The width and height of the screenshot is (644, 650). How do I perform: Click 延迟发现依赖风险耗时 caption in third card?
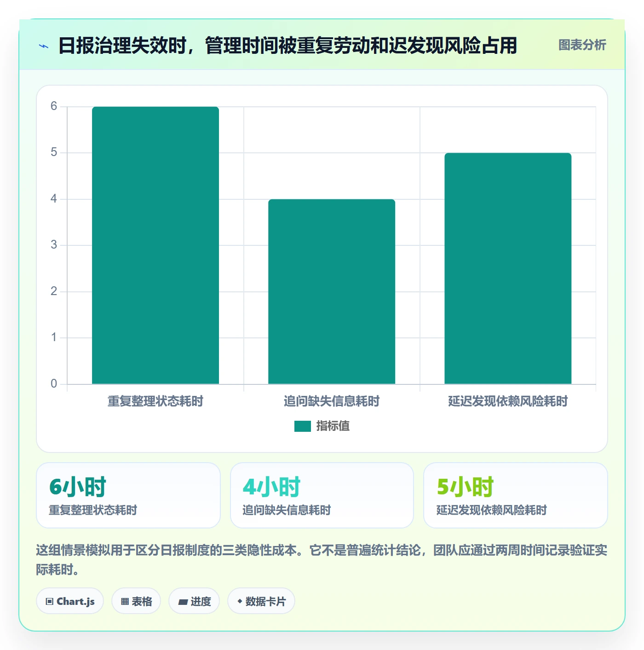point(491,510)
